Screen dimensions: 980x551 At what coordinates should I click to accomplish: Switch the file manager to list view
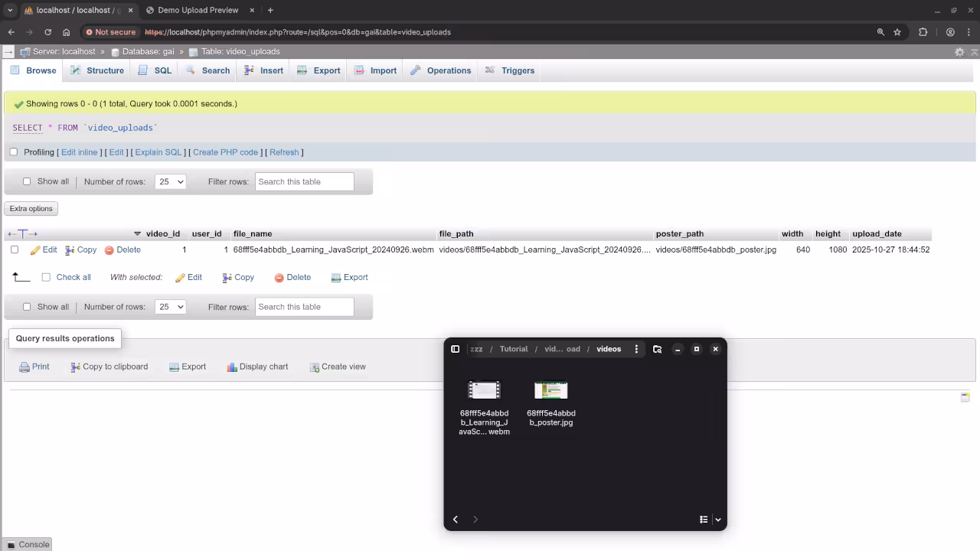[x=703, y=519]
